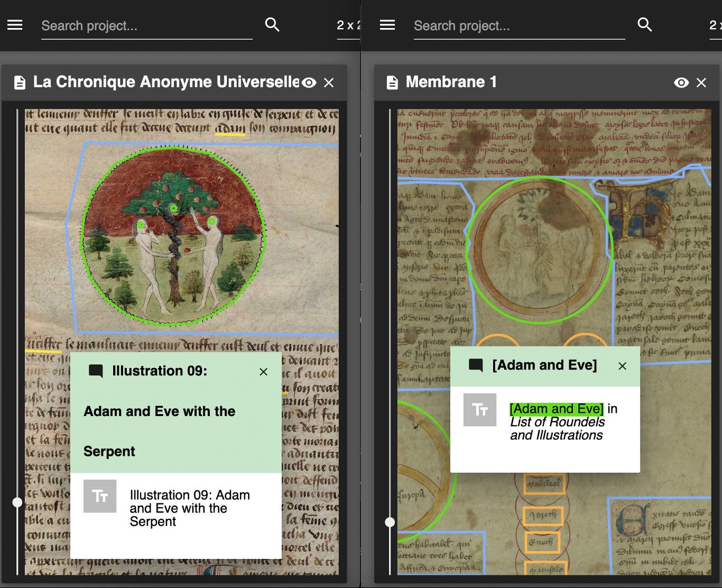The height and width of the screenshot is (588, 722).
Task: Click the search magnifier icon in the left panel
Action: click(x=272, y=24)
